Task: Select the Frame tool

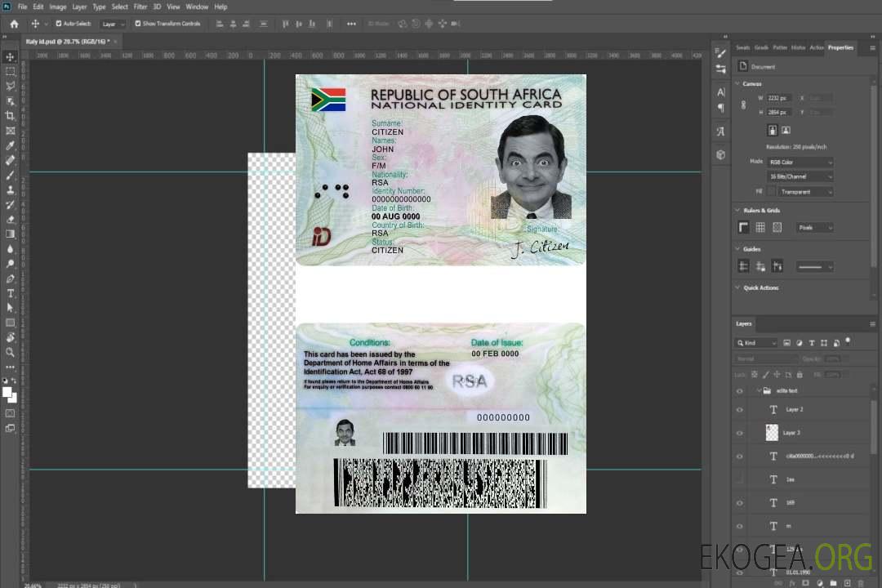Action: pos(10,131)
